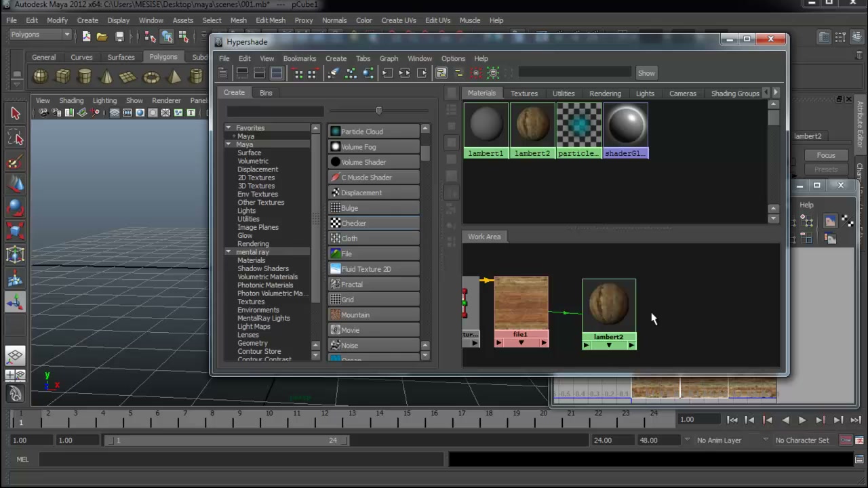Show bottom tabs only in Hypershade
Viewport: 868px width, 488px height.
260,73
